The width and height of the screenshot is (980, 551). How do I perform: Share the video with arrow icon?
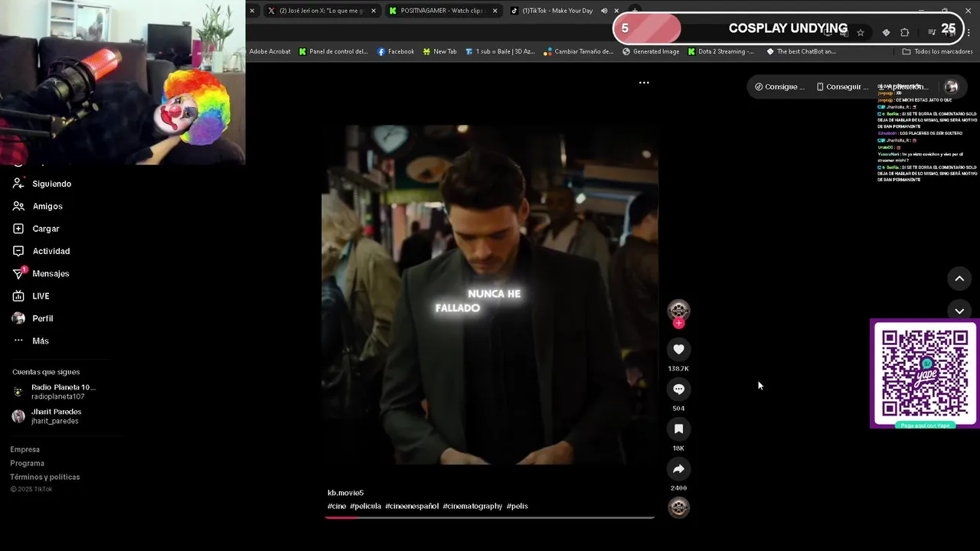tap(678, 469)
